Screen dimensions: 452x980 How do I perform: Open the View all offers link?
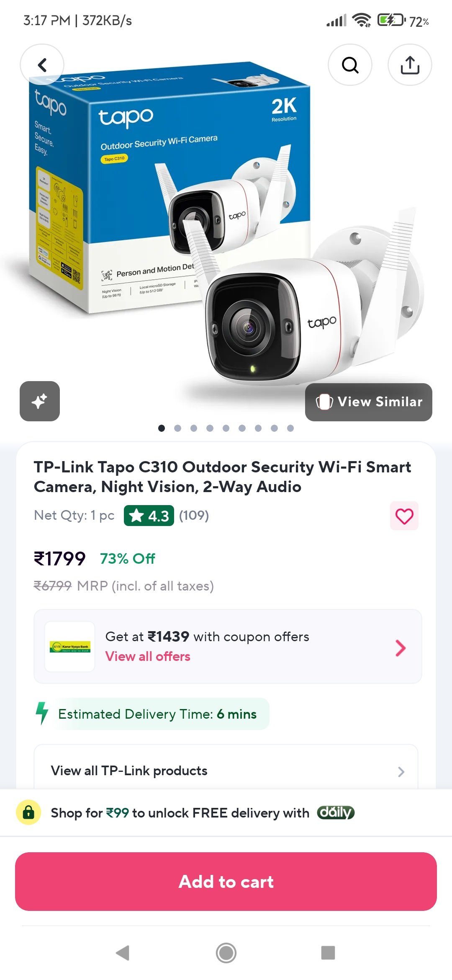[x=148, y=656]
